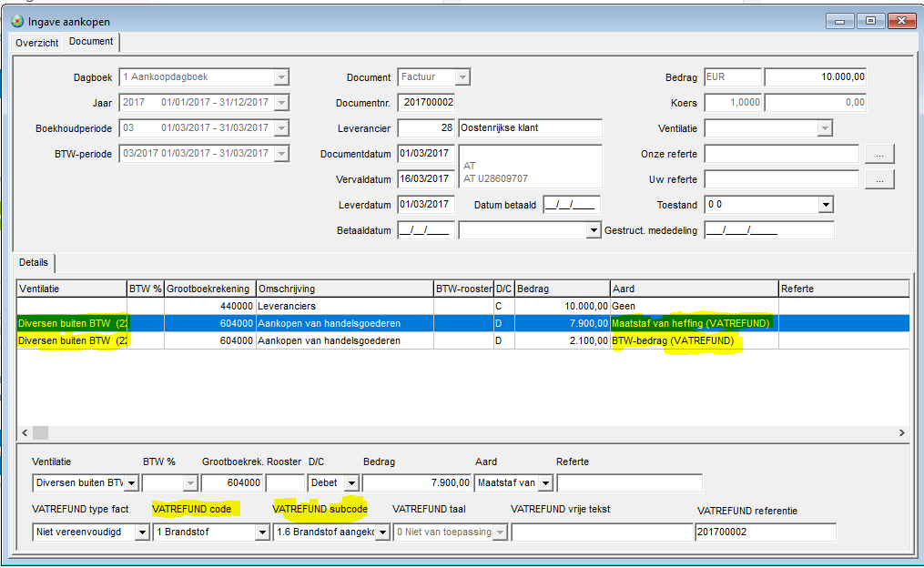
Task: Expand the Dagboek dropdown
Action: [x=281, y=77]
